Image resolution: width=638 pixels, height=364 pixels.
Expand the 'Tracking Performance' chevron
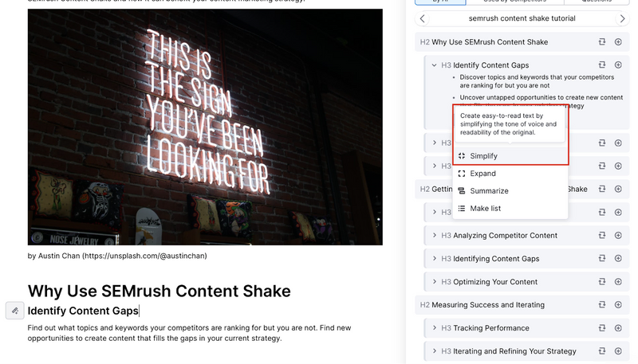click(434, 328)
